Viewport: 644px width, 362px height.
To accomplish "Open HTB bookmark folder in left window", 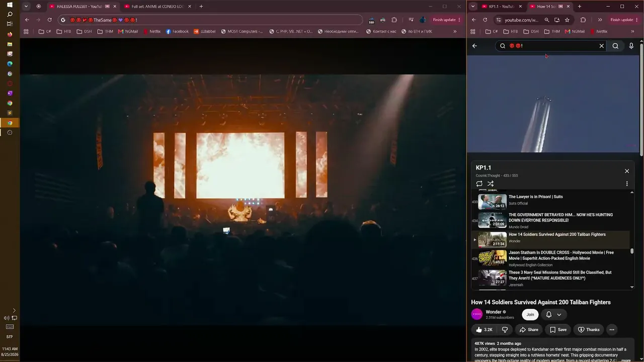I will tap(64, 31).
